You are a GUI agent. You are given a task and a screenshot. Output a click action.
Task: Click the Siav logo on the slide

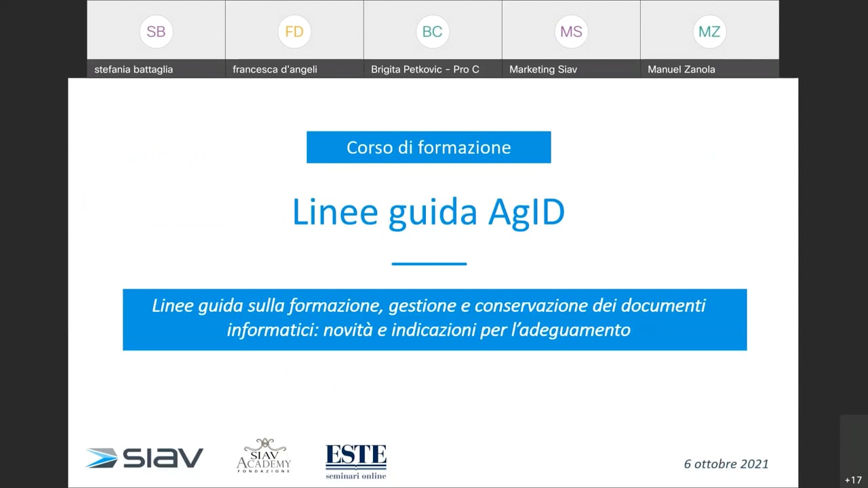(x=144, y=458)
